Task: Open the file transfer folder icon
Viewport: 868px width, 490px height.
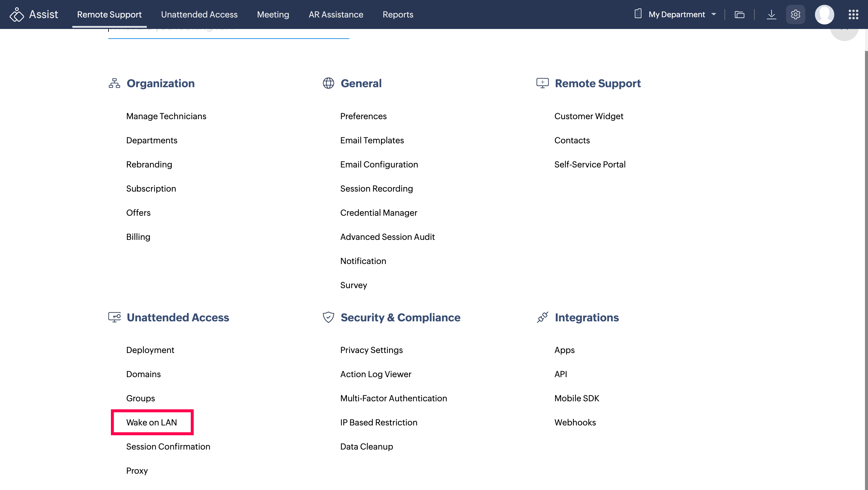Action: coord(739,14)
